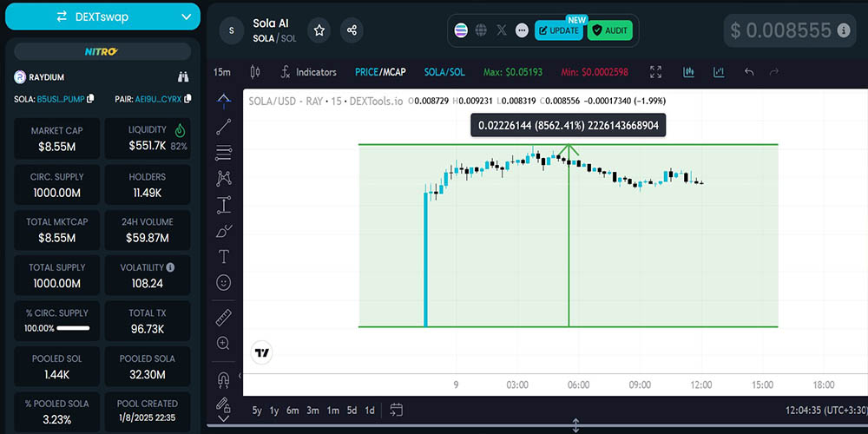
Task: Open the B5USI...PUMP token address link
Action: tap(61, 99)
